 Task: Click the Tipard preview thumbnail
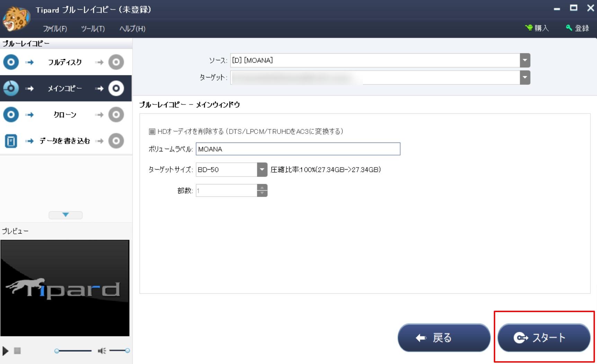65,288
